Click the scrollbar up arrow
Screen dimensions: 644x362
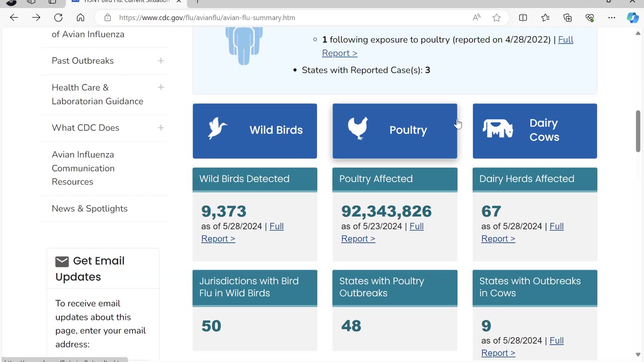coord(638,33)
